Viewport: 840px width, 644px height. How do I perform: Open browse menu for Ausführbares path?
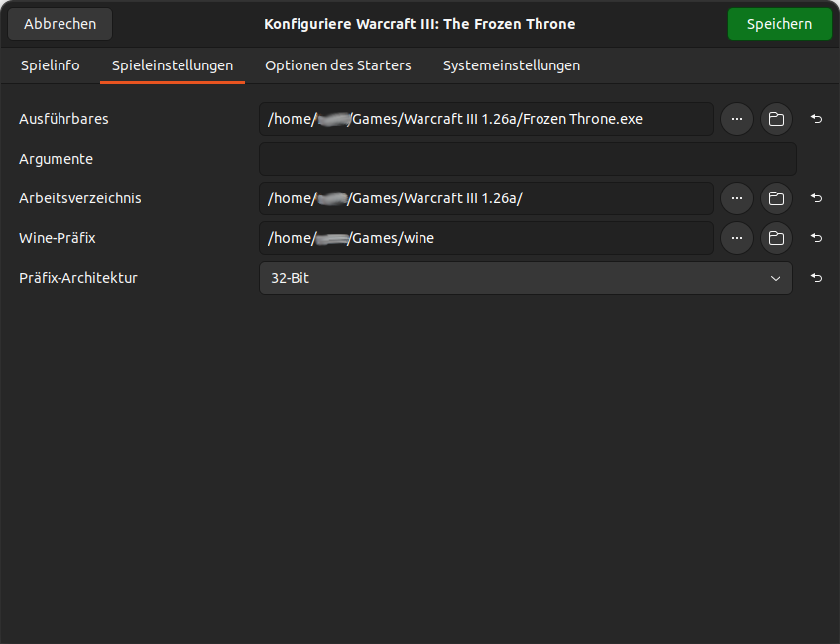coord(736,119)
